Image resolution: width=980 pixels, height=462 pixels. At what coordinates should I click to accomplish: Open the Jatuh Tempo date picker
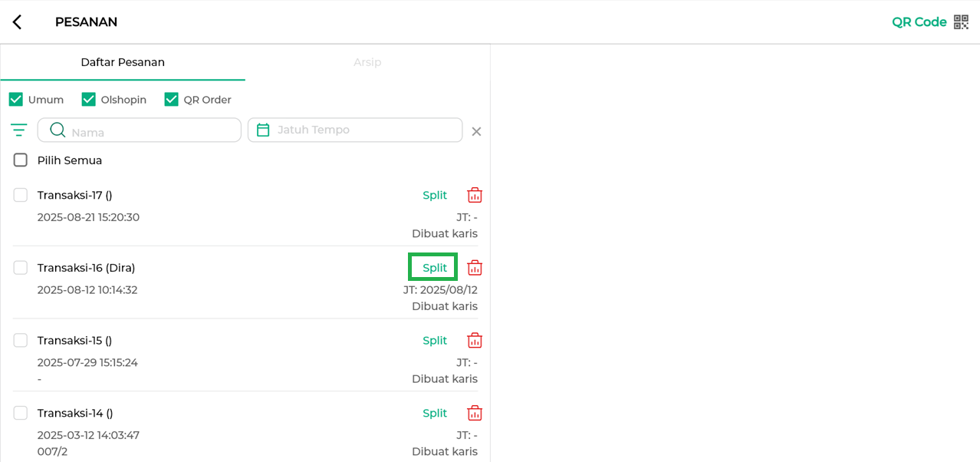(355, 130)
